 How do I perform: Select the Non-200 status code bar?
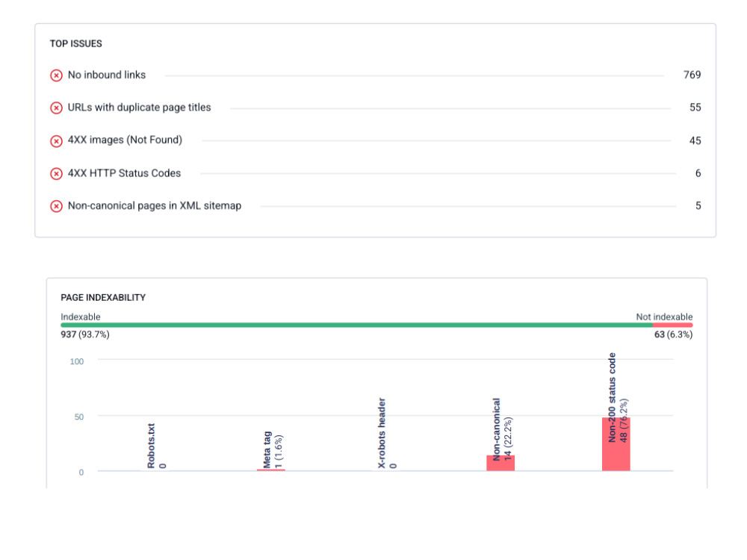coord(616,444)
